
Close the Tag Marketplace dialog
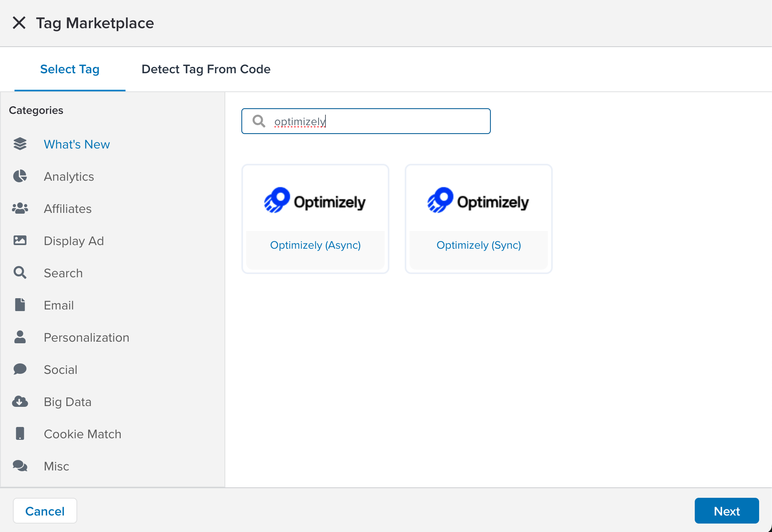[x=19, y=23]
